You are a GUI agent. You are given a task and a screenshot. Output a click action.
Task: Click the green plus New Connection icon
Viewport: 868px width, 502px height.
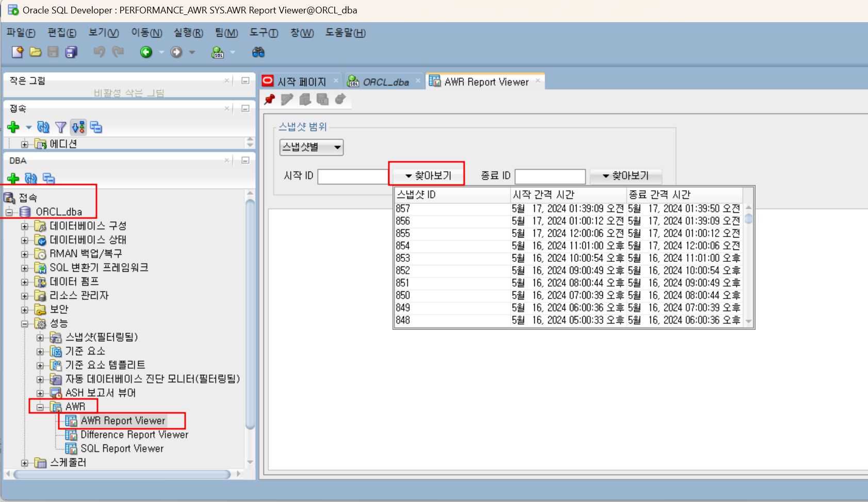(13, 127)
